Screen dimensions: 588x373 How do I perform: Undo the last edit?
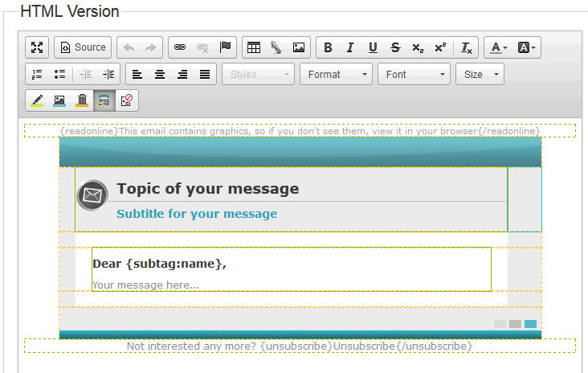[129, 47]
